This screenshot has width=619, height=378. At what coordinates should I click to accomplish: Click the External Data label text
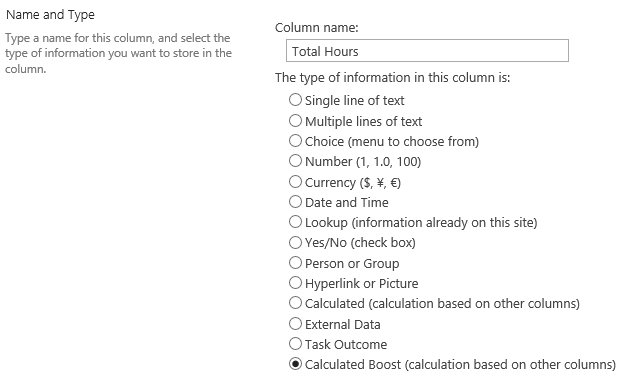coord(343,324)
